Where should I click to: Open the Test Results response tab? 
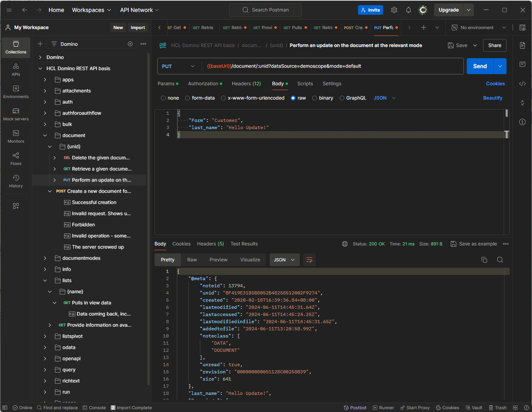244,244
